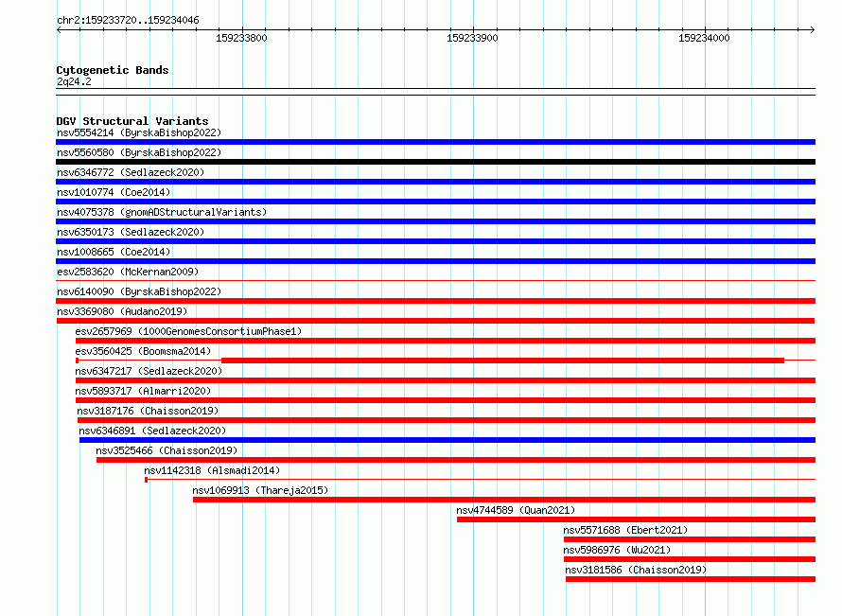Screen dimensions: 842x616
Task: Open esv2583620 (McKernan2009) variant
Action: tap(128, 272)
